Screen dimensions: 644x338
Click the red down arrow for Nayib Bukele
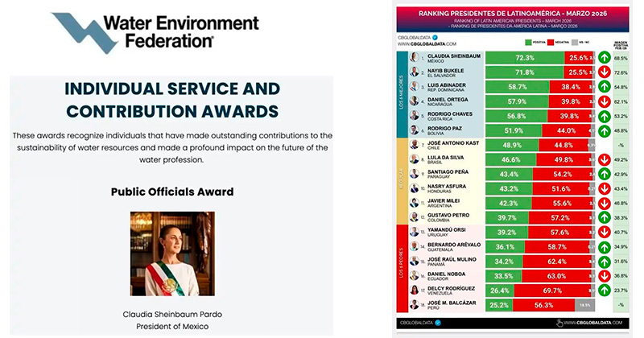(603, 72)
